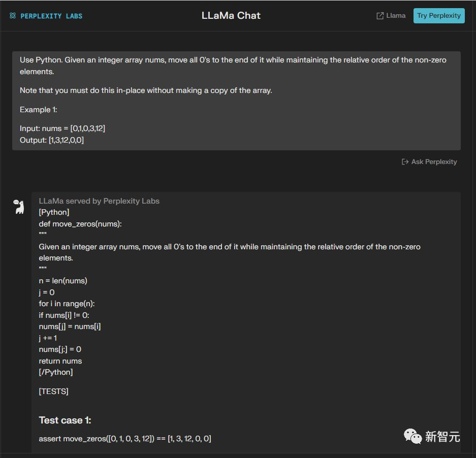Click the [TESTS] tag text
476x458 pixels.
coord(53,391)
